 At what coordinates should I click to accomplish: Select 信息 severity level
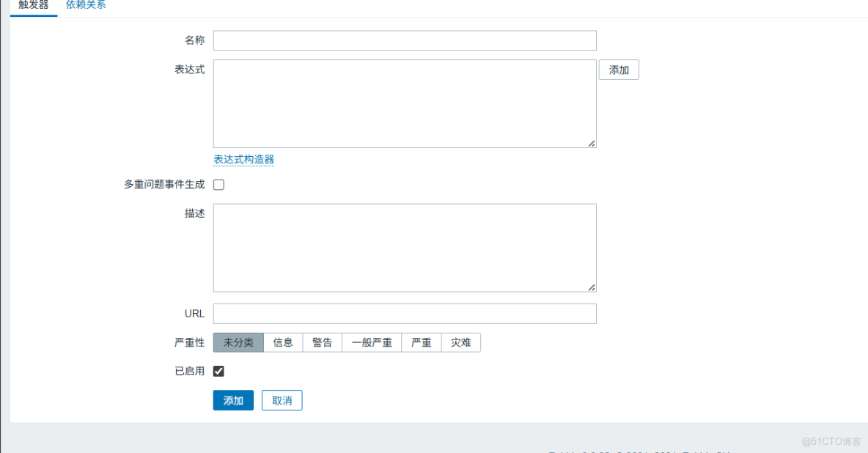[283, 342]
